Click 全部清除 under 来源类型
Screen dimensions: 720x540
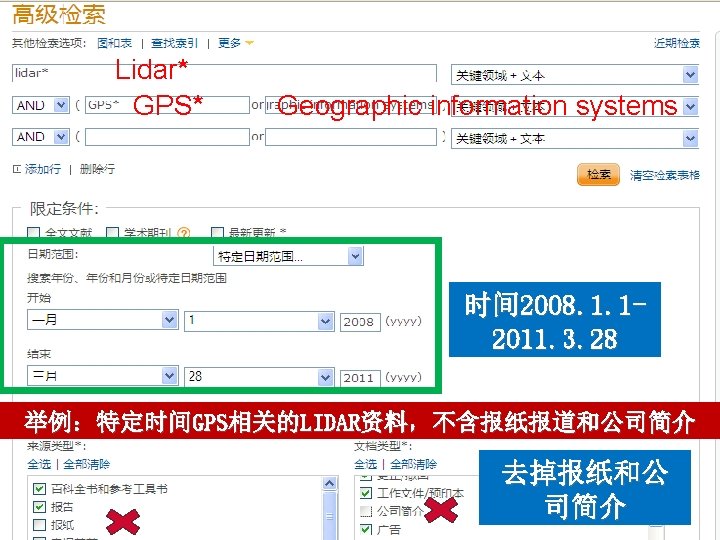tap(87, 464)
